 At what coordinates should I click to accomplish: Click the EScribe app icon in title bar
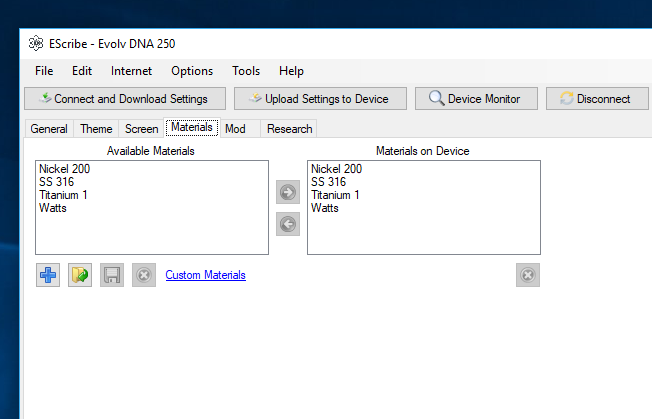pyautogui.click(x=36, y=43)
